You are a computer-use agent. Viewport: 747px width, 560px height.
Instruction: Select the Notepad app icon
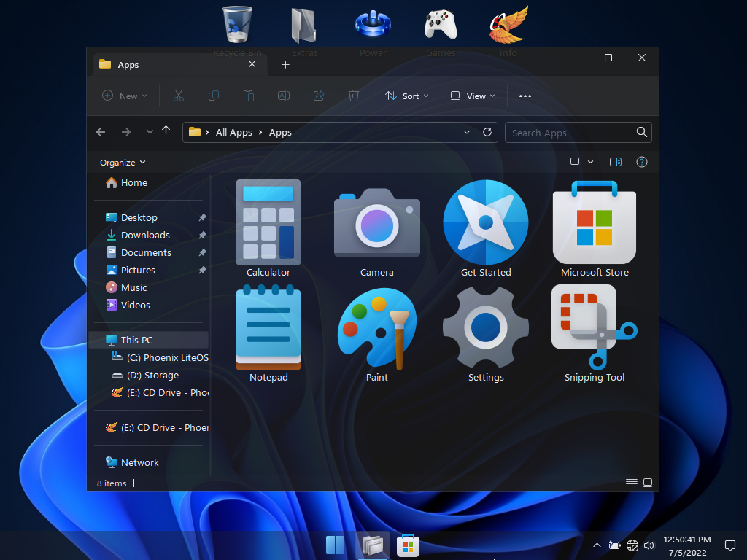coord(268,327)
